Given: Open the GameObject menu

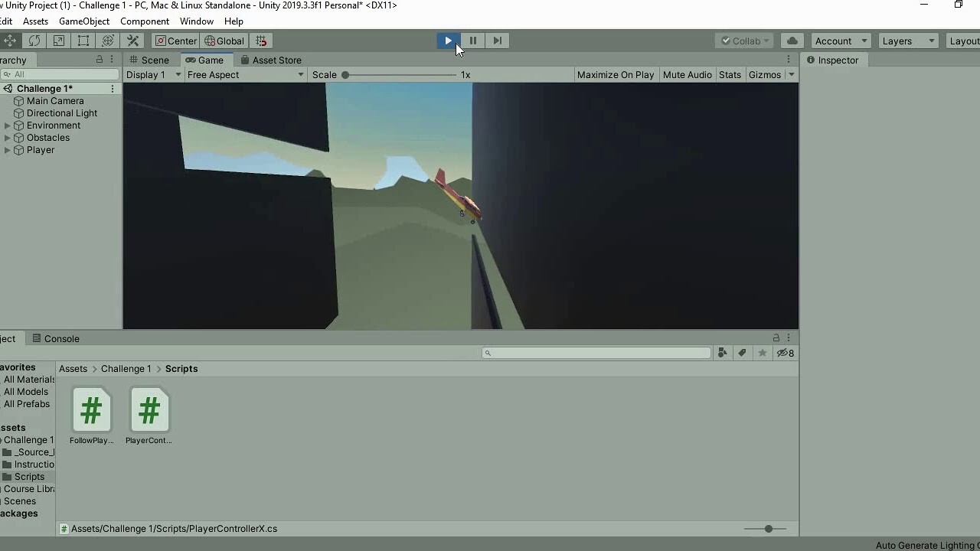Looking at the screenshot, I should pyautogui.click(x=83, y=21).
